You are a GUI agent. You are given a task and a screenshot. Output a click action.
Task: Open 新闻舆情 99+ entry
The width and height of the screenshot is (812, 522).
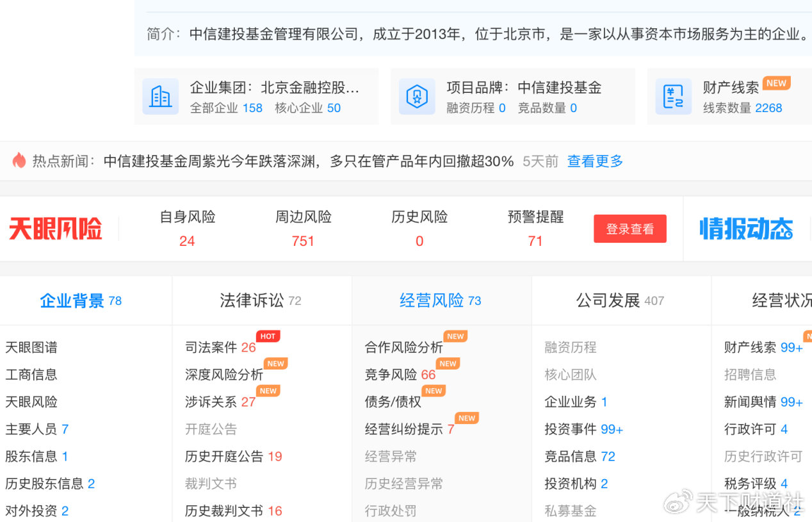763,402
